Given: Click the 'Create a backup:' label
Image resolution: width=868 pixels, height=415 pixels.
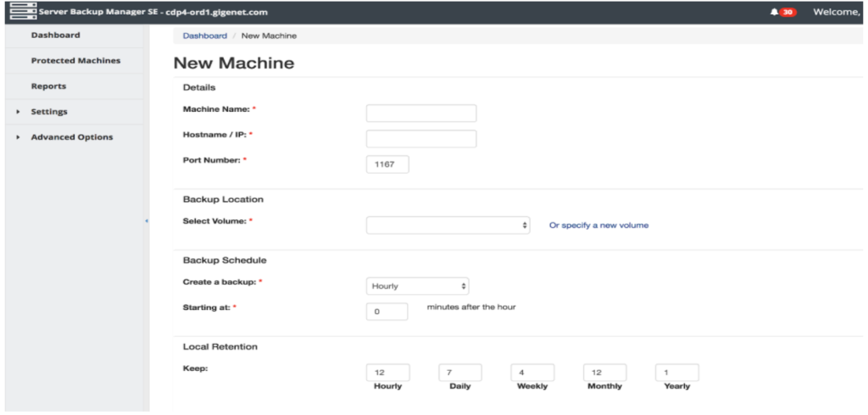Looking at the screenshot, I should 220,282.
